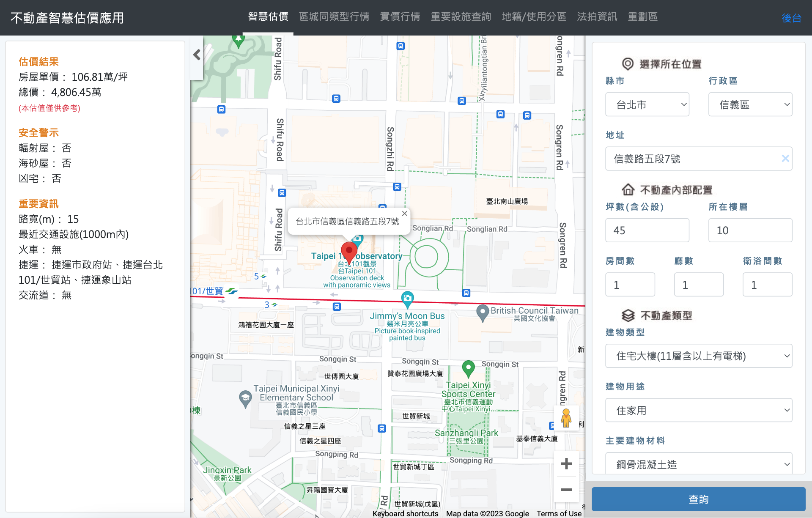812x518 pixels.
Task: Zoom out on the map
Action: pos(566,490)
